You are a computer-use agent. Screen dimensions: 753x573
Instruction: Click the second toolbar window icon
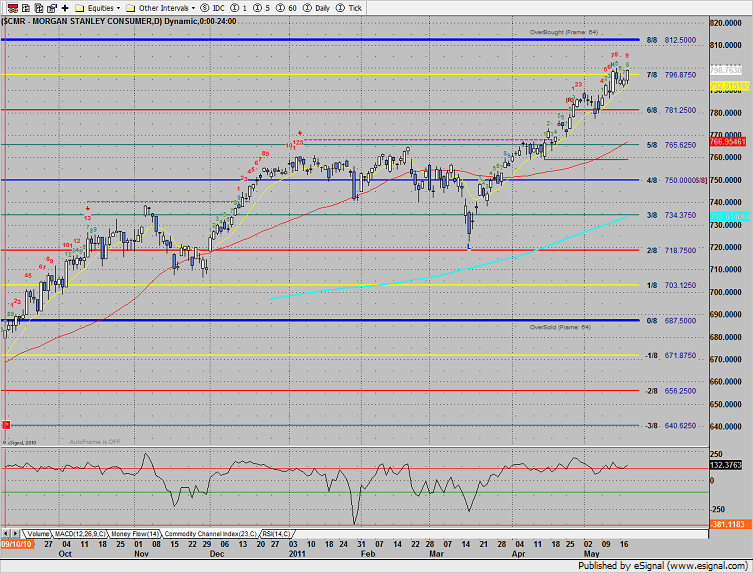point(26,8)
